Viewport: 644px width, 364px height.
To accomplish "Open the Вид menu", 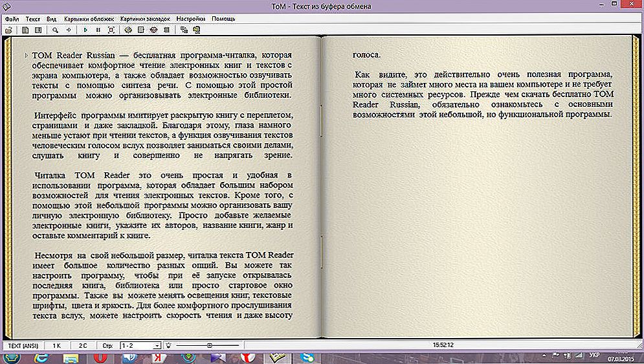I will point(51,19).
